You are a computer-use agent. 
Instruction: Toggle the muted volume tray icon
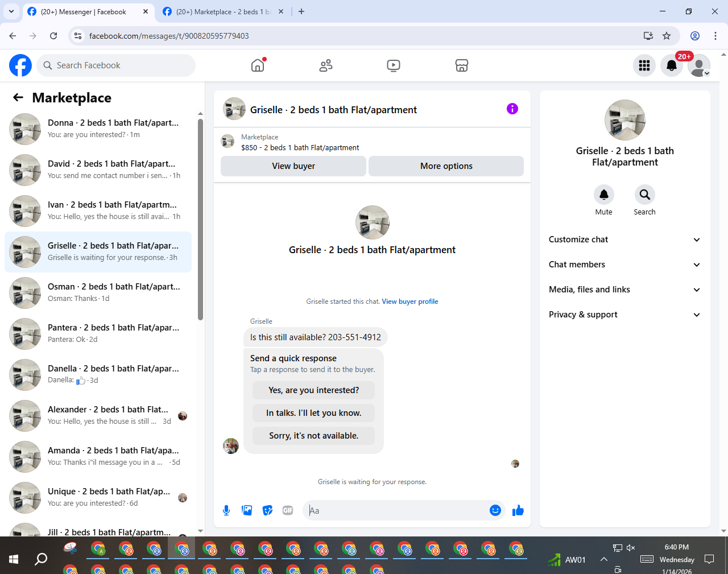point(631,548)
